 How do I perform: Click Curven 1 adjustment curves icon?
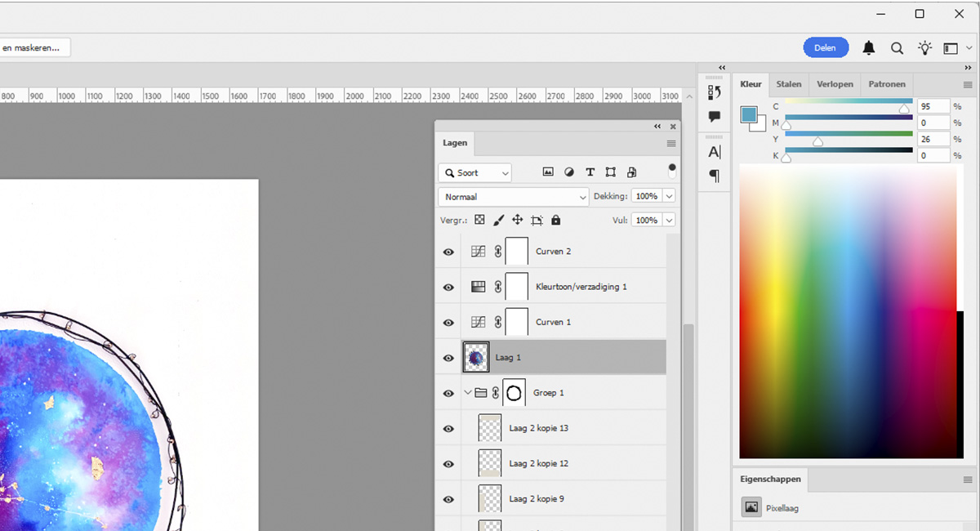click(479, 322)
